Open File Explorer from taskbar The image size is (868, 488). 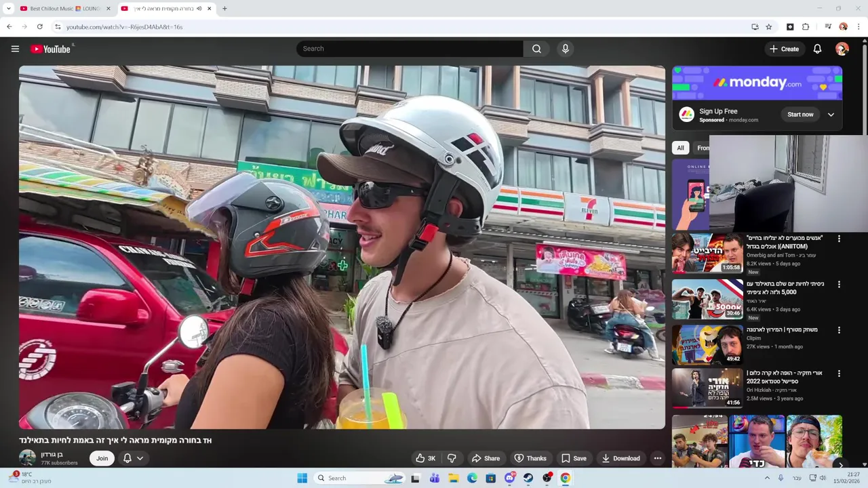(454, 478)
